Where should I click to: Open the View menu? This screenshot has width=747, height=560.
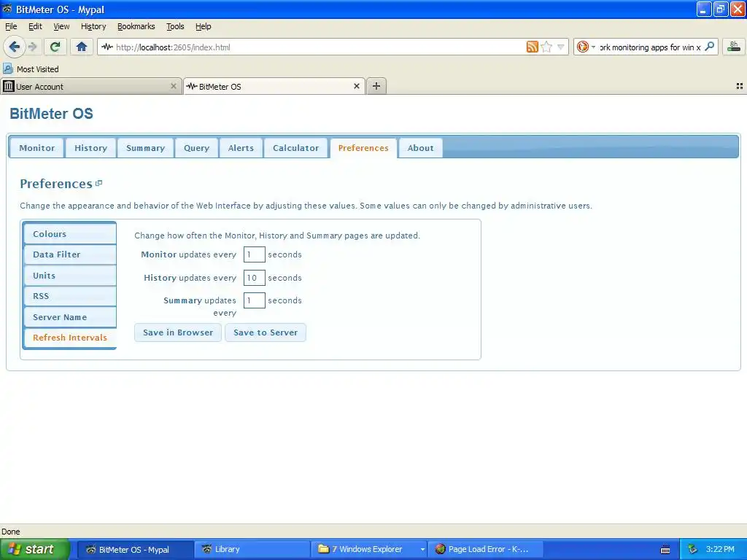[x=61, y=26]
